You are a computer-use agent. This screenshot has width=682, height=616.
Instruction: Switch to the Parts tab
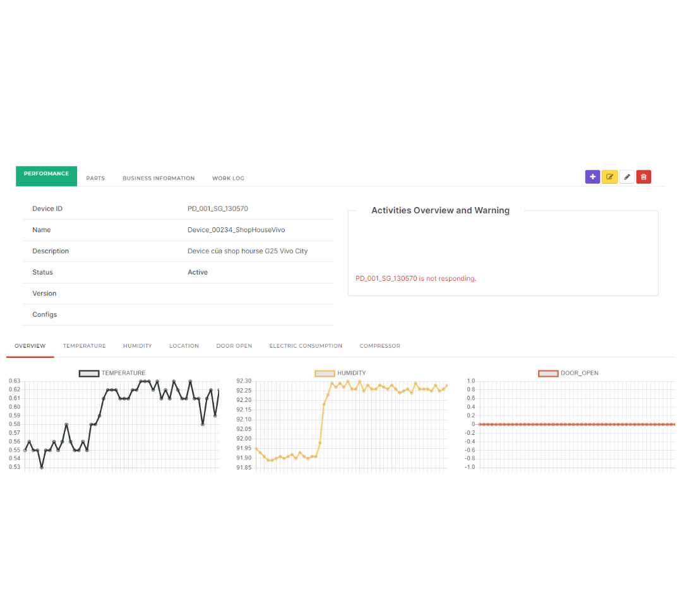(95, 179)
